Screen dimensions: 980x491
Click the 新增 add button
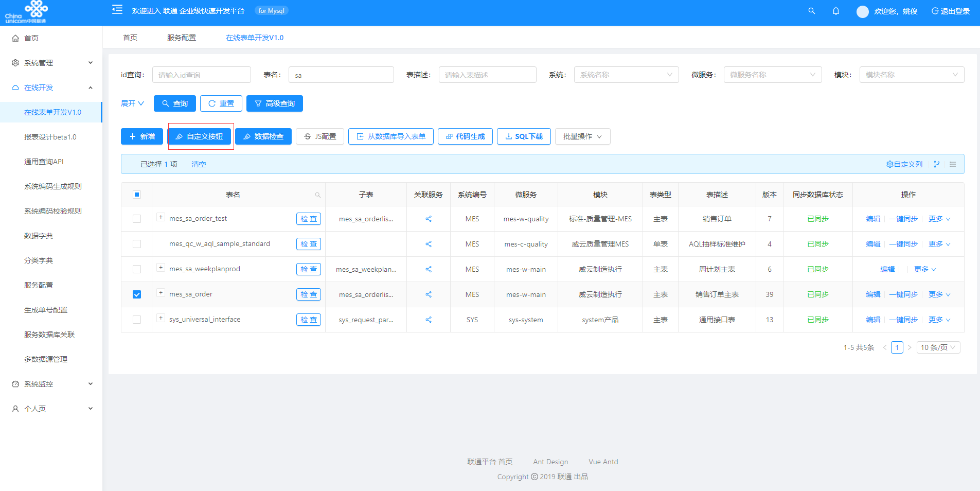(x=142, y=136)
